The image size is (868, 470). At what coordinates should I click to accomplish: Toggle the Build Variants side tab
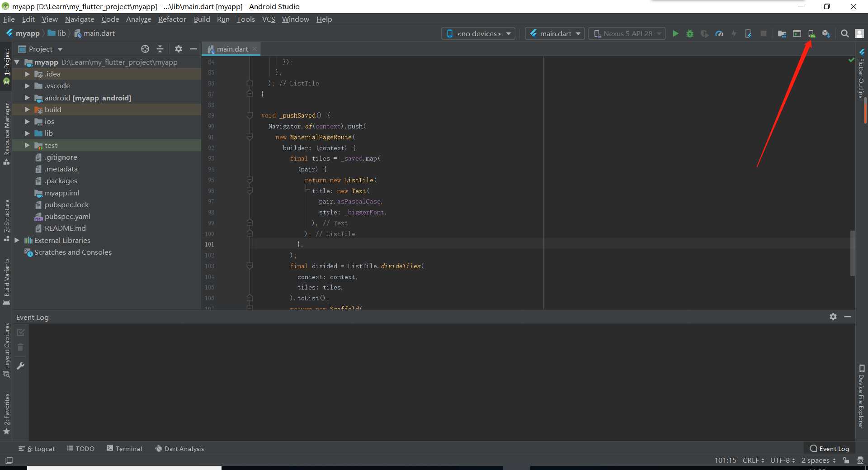(6, 281)
